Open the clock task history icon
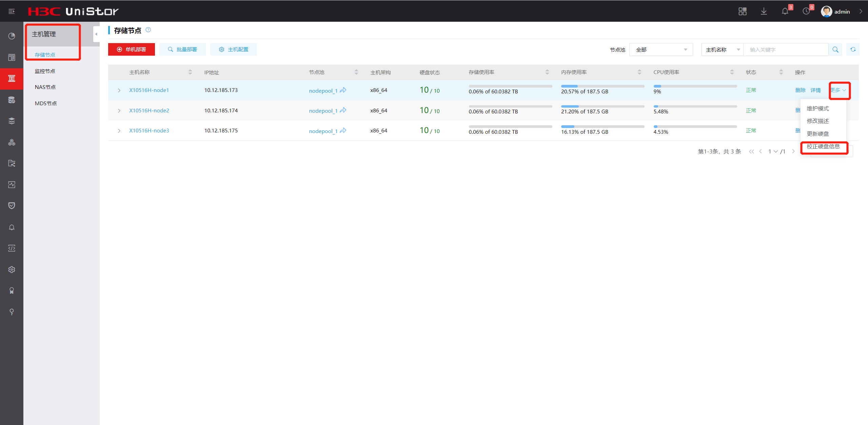 tap(806, 12)
